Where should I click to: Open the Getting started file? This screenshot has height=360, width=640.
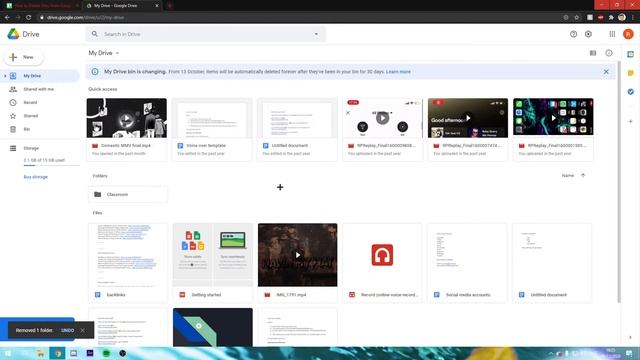tap(213, 263)
